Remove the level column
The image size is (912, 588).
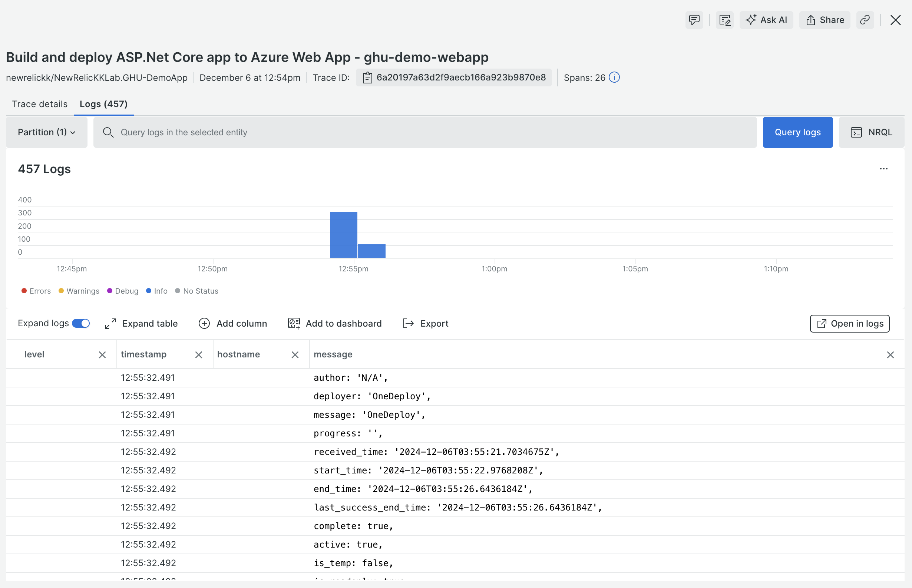click(x=102, y=355)
